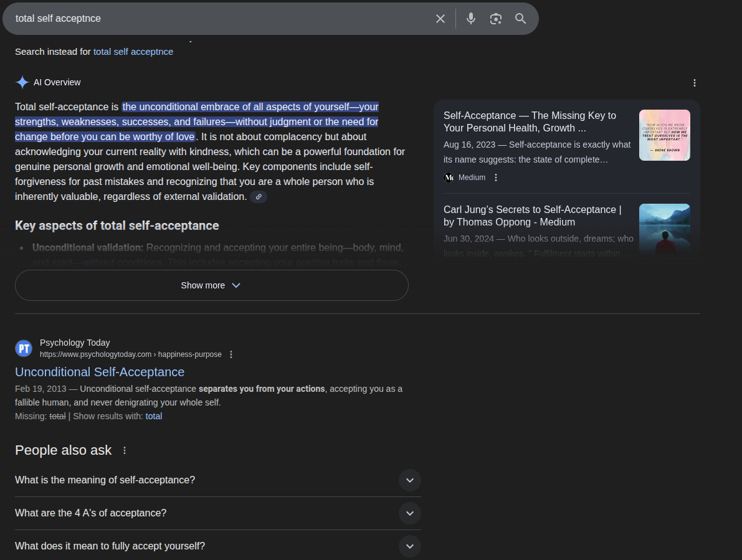Open AI Overview three-dot options menu
The image size is (742, 560).
tap(694, 83)
